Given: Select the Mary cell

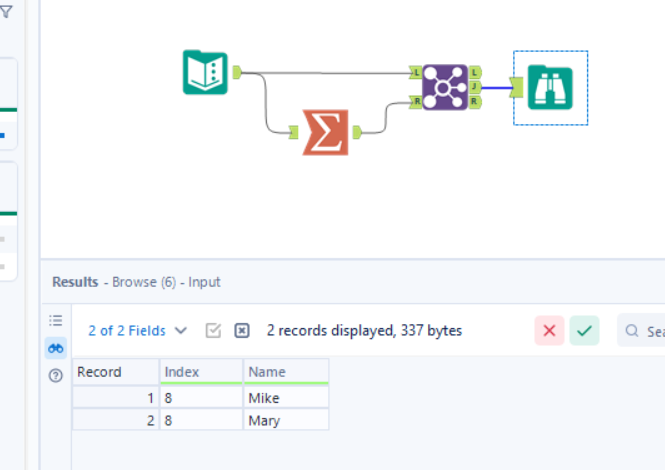Looking at the screenshot, I should tap(286, 420).
